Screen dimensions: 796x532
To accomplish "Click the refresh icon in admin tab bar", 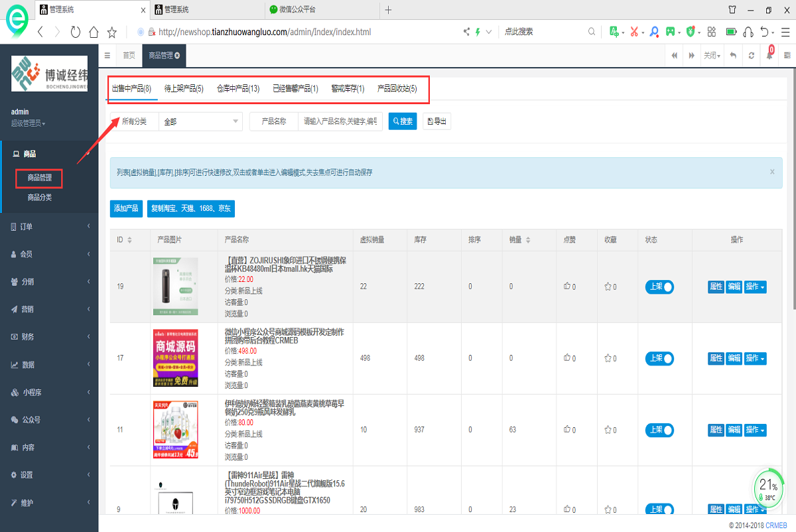I will [x=752, y=56].
